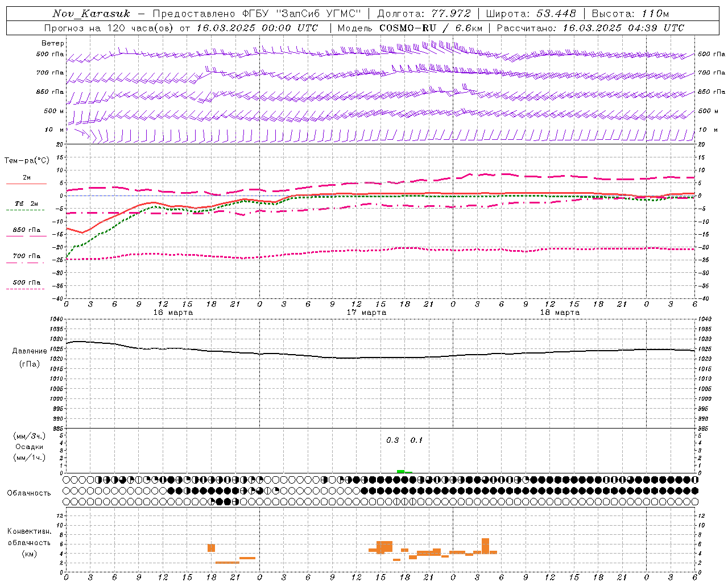Click the (мм/3ч.) precipitation unit label

(x=30, y=436)
